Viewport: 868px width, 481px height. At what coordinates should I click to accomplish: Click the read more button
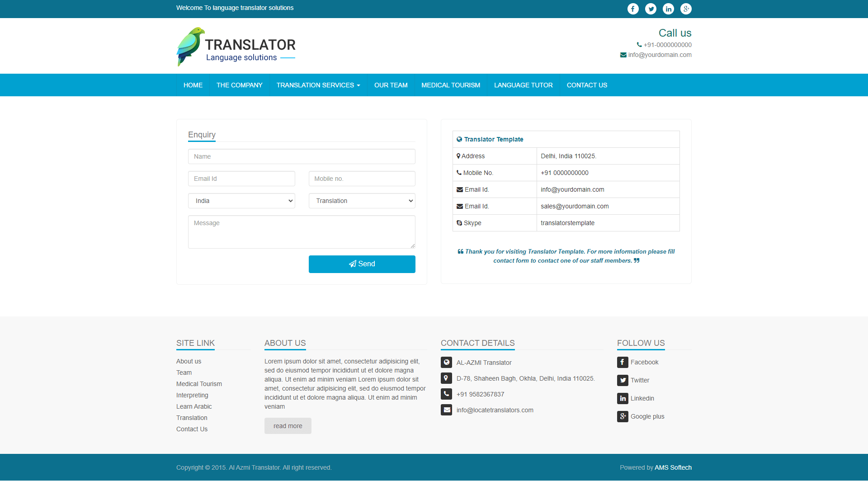pos(288,426)
